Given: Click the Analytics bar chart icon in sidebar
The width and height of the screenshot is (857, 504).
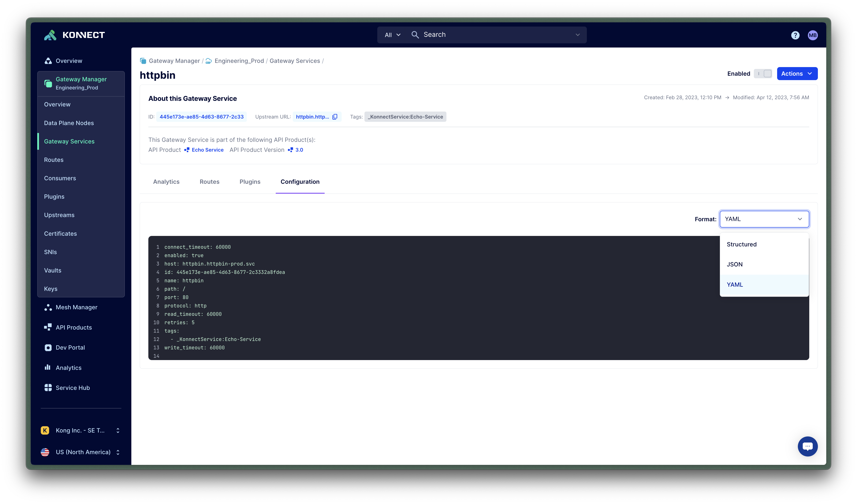Looking at the screenshot, I should point(48,367).
